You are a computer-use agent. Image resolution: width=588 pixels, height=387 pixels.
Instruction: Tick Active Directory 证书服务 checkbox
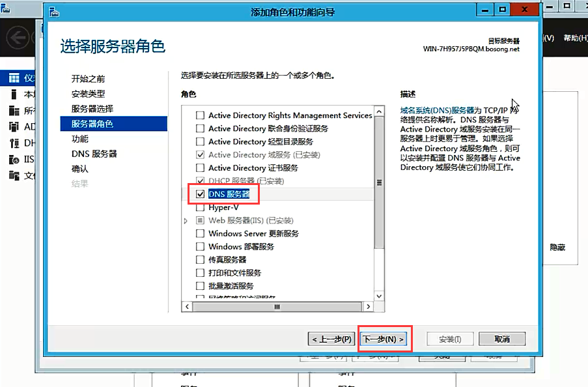(x=201, y=168)
